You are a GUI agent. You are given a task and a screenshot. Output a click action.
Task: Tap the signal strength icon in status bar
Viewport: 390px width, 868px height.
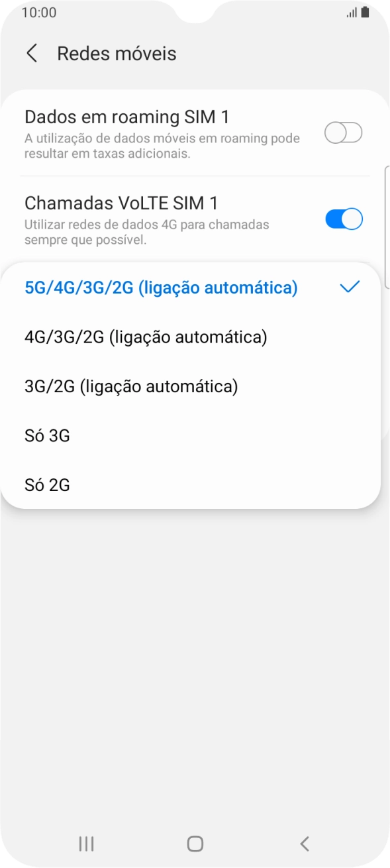(353, 11)
